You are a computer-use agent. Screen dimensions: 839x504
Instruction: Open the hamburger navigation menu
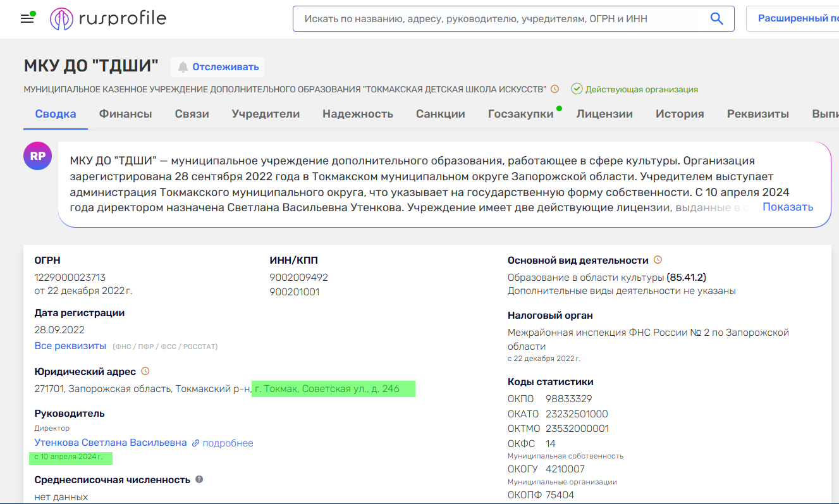point(26,18)
